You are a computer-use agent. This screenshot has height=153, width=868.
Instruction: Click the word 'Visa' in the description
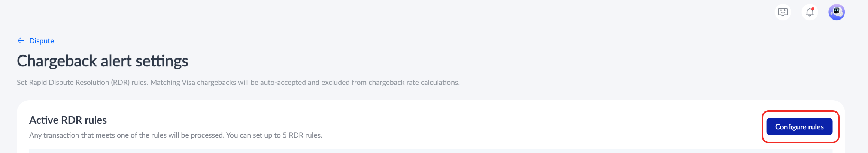pyautogui.click(x=188, y=82)
